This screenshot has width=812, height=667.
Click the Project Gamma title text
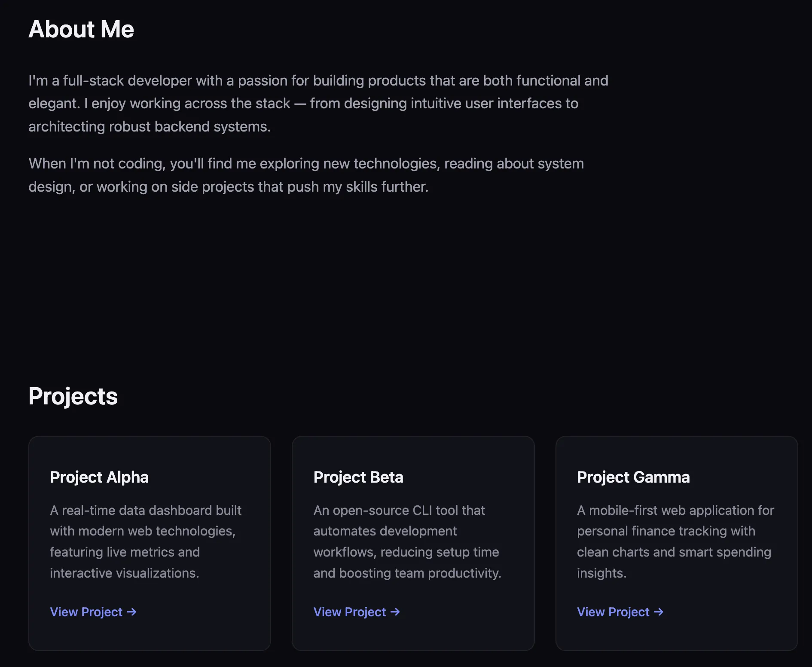click(633, 477)
